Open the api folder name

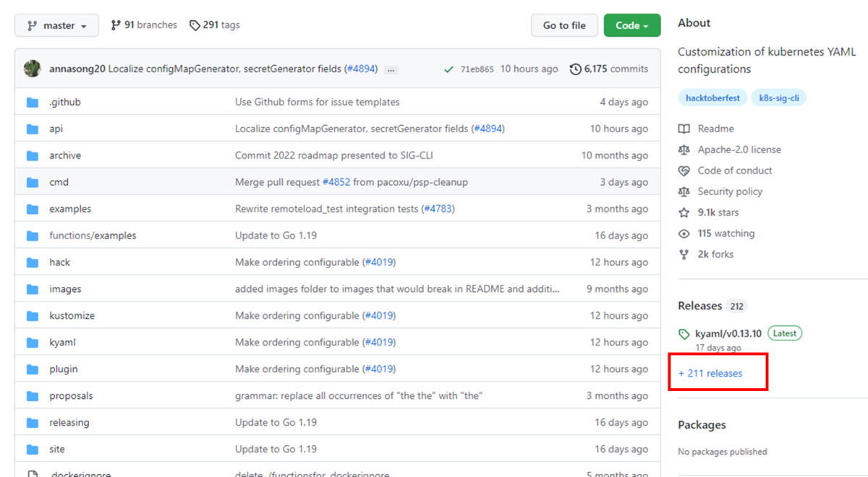pos(56,129)
